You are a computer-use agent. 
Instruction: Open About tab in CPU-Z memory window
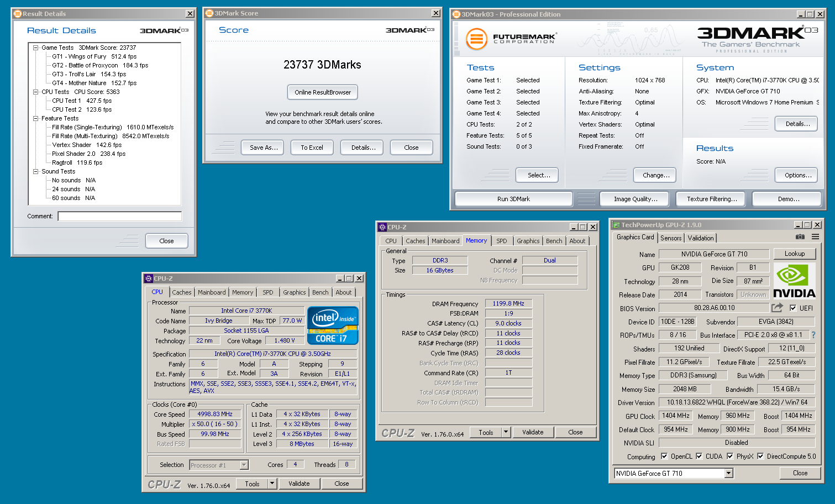pos(577,241)
